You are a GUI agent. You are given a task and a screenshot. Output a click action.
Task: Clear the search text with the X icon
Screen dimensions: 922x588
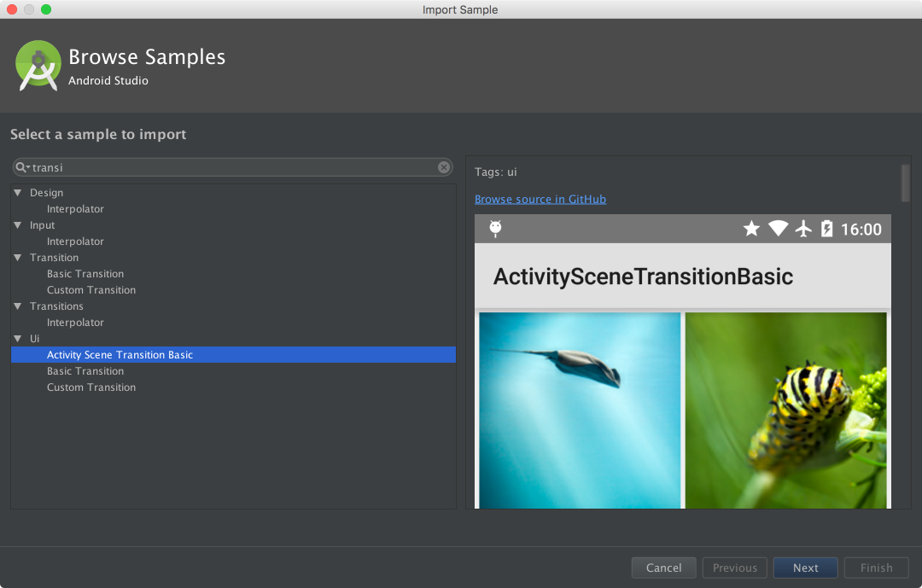point(444,167)
